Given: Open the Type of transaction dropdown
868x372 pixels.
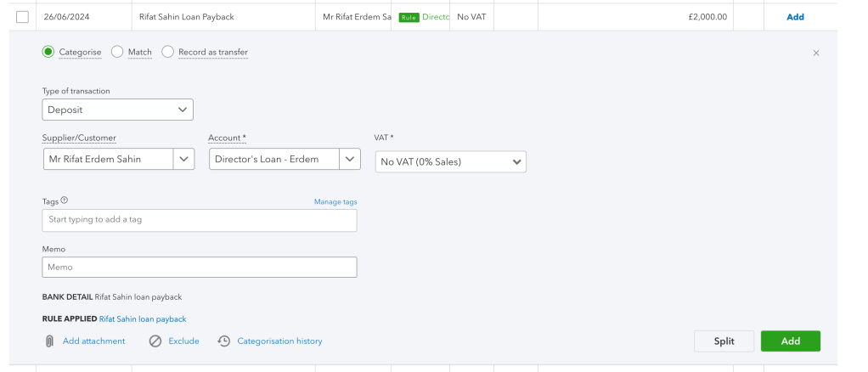Looking at the screenshot, I should click(118, 110).
